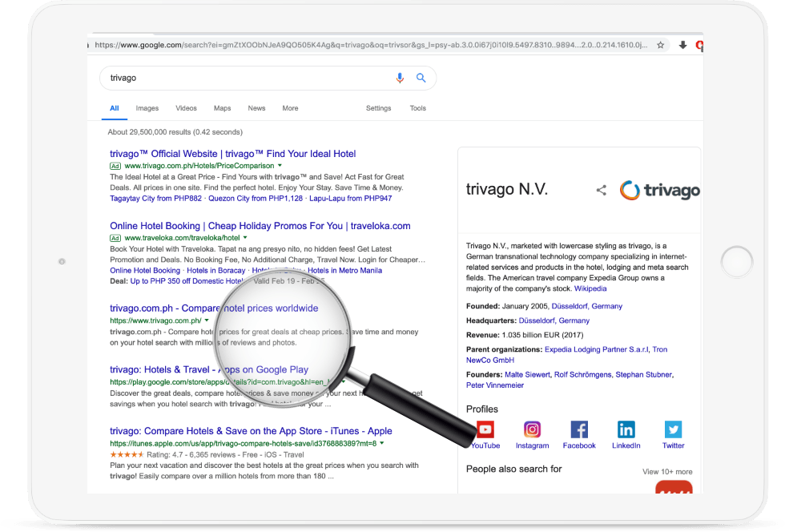Open the Facebook profile icon
This screenshot has height=532, width=785.
[x=578, y=429]
